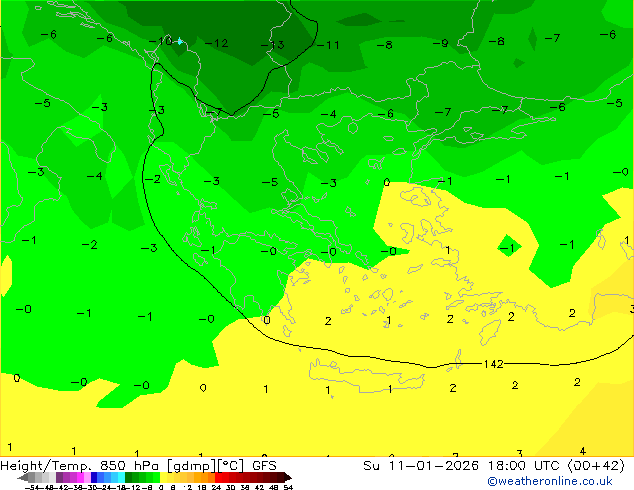Click the 54 legend scale label at right end
The height and width of the screenshot is (490, 634).
coord(288,487)
